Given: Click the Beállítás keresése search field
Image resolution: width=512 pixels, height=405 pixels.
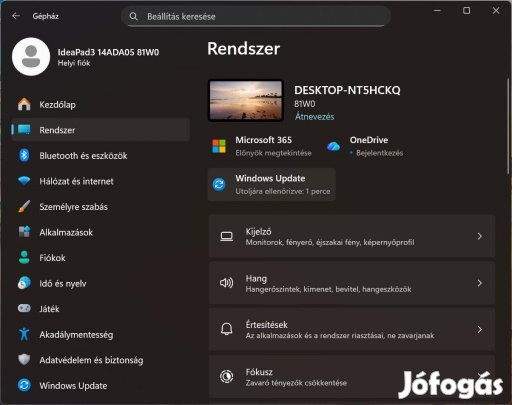Looking at the screenshot, I should point(256,16).
